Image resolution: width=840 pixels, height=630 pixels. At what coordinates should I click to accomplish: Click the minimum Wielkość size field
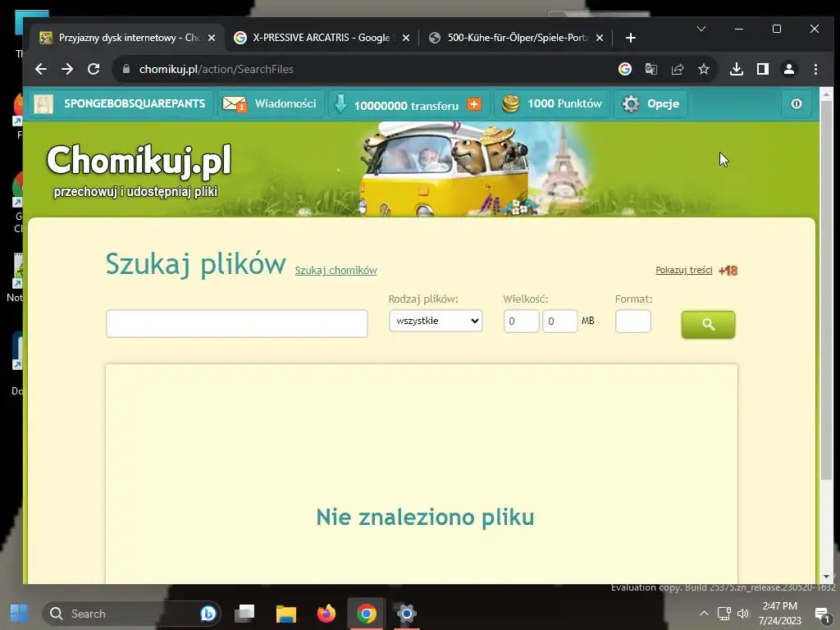(x=521, y=321)
